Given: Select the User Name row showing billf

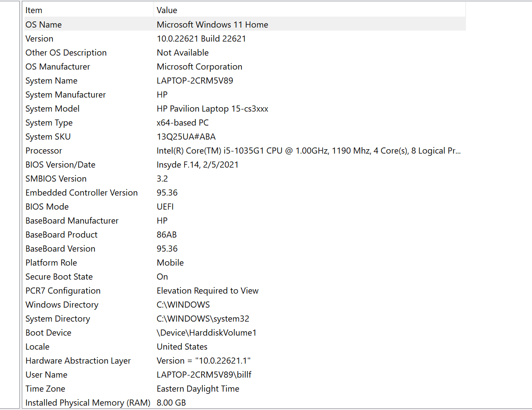Looking at the screenshot, I should tap(131, 374).
